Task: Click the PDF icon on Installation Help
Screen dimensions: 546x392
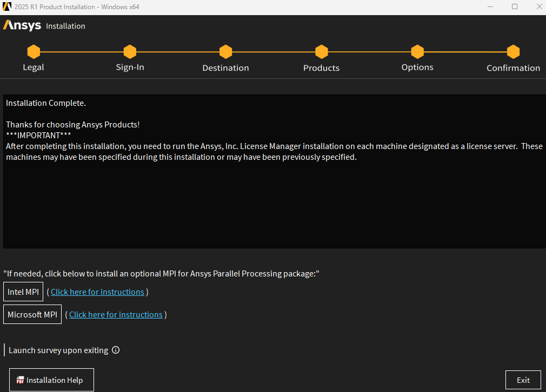Action: [20, 380]
